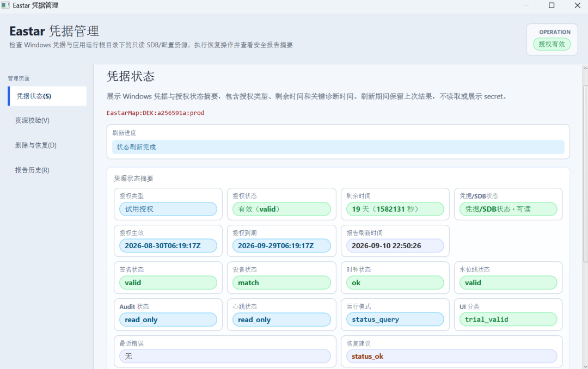Click the 管理页面 sidebar heading
This screenshot has width=588, height=369.
(x=19, y=78)
